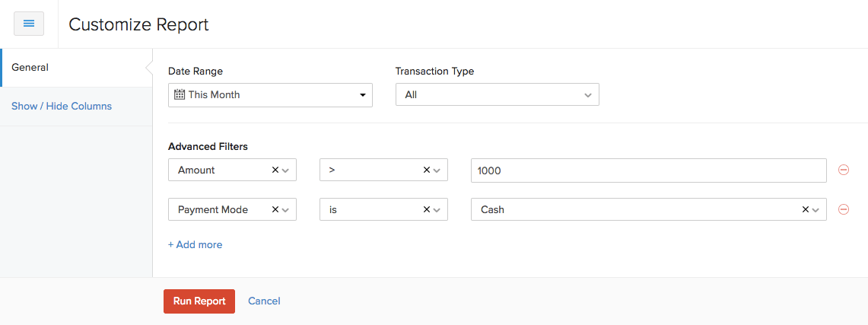
Task: Expand the 'is' comparator dropdown arrow
Action: point(437,209)
